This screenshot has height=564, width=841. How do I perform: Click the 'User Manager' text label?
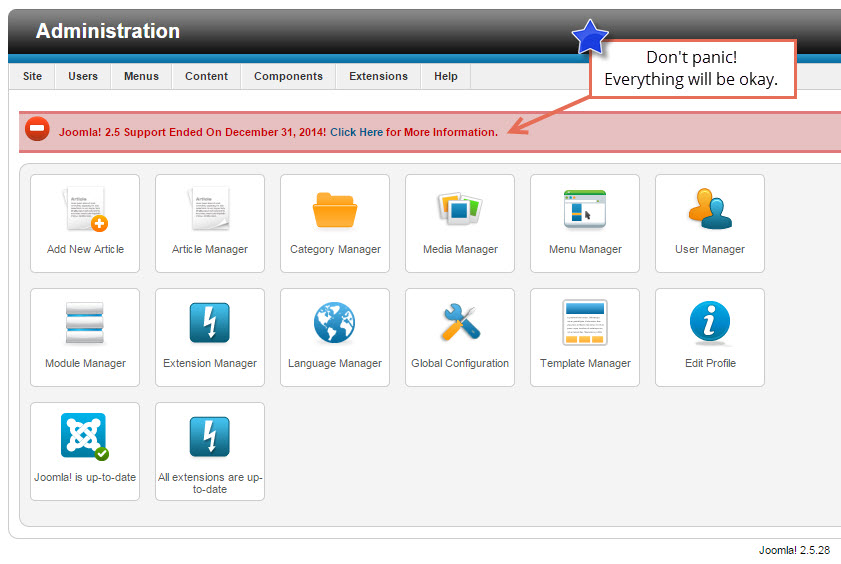click(710, 249)
